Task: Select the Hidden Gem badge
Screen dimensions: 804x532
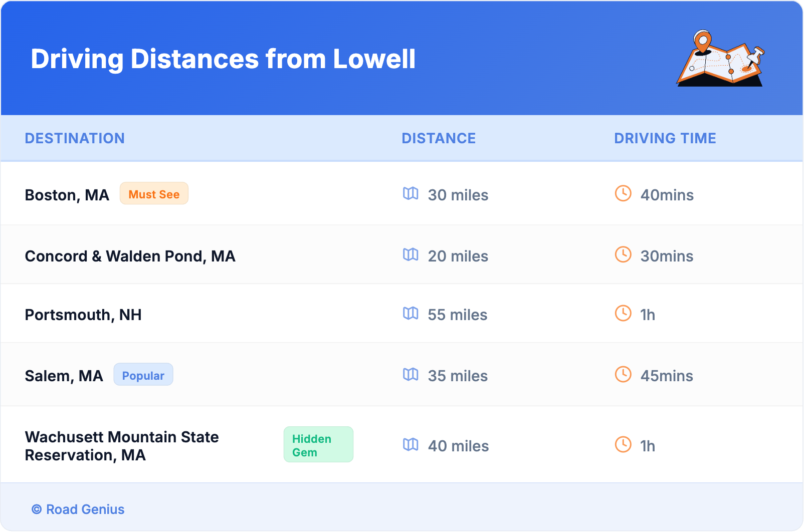Action: 318,445
